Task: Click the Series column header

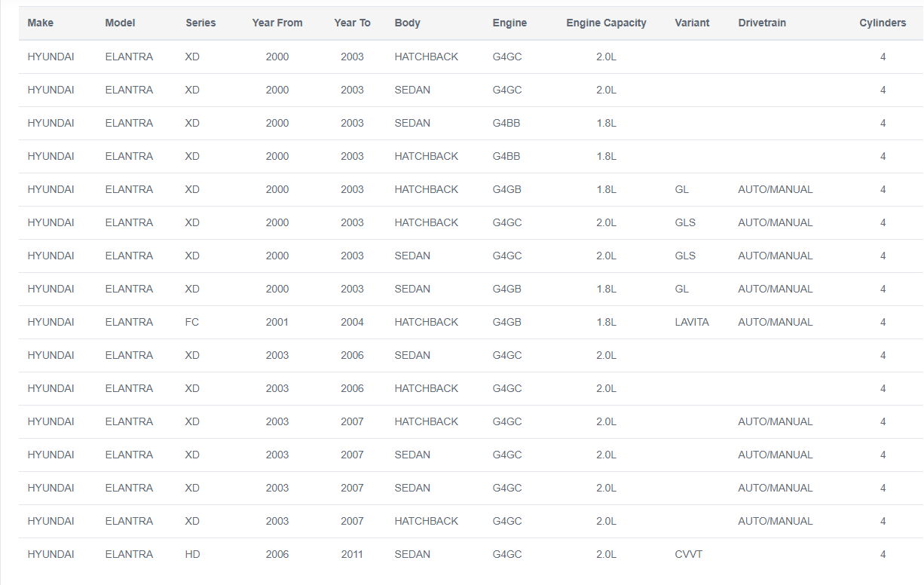Action: (200, 23)
